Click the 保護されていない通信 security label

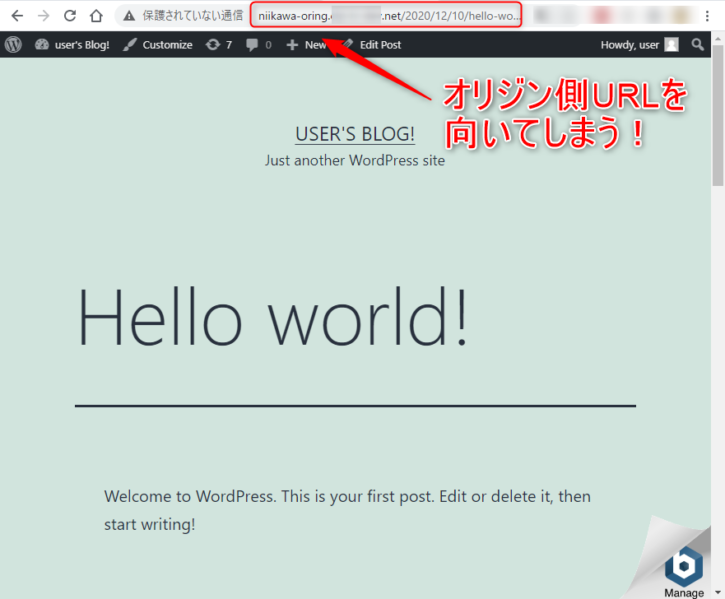[x=192, y=16]
